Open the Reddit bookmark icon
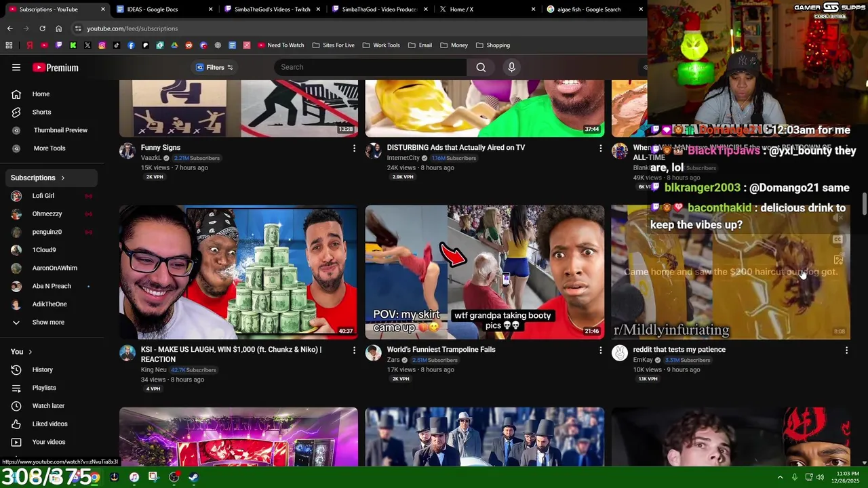Viewport: 868px width, 488px height. click(x=189, y=45)
